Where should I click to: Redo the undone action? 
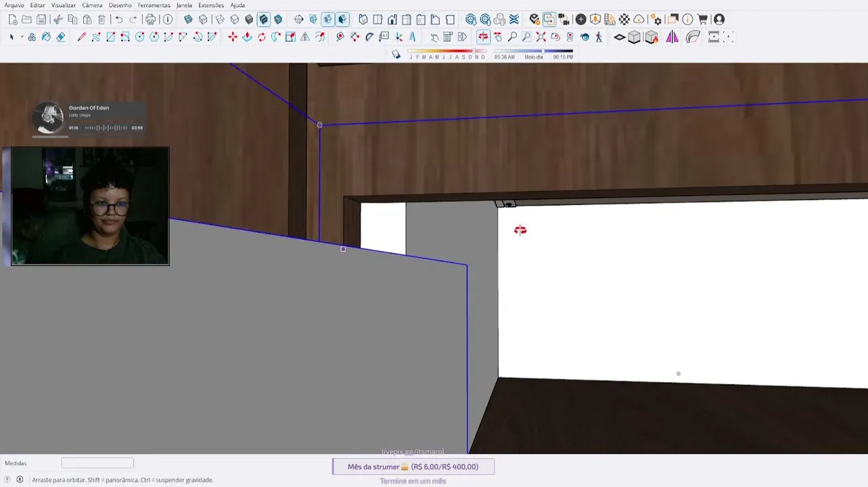coord(133,20)
